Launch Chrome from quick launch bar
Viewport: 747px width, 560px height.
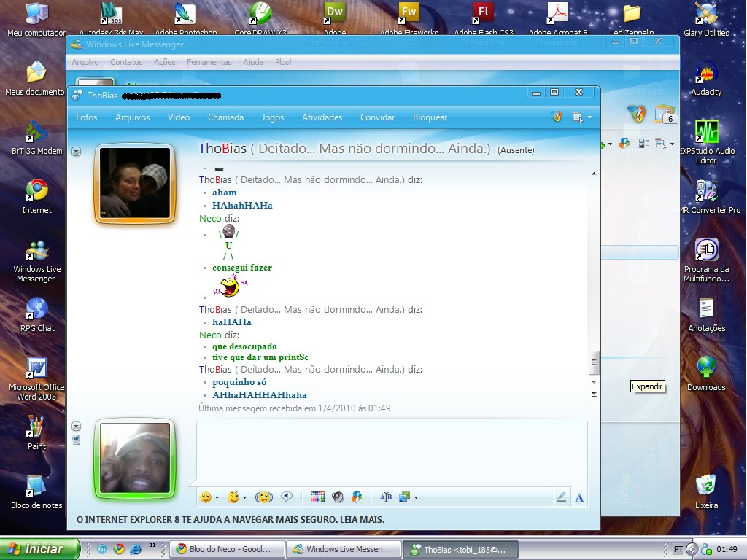tap(119, 549)
